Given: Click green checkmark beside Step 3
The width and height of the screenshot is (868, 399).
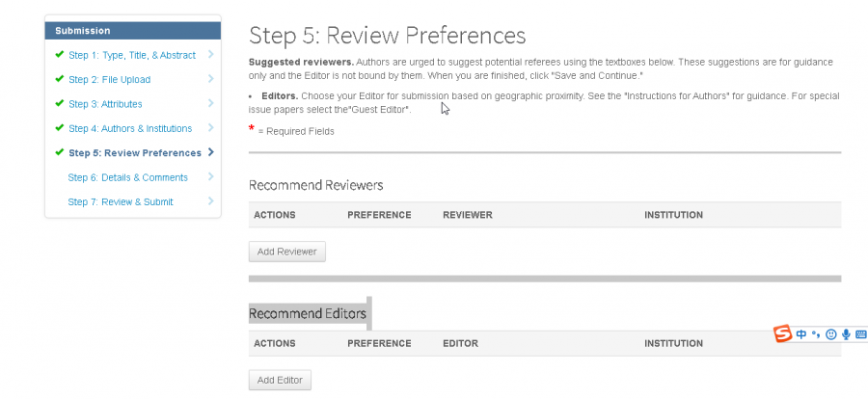Looking at the screenshot, I should 60,103.
